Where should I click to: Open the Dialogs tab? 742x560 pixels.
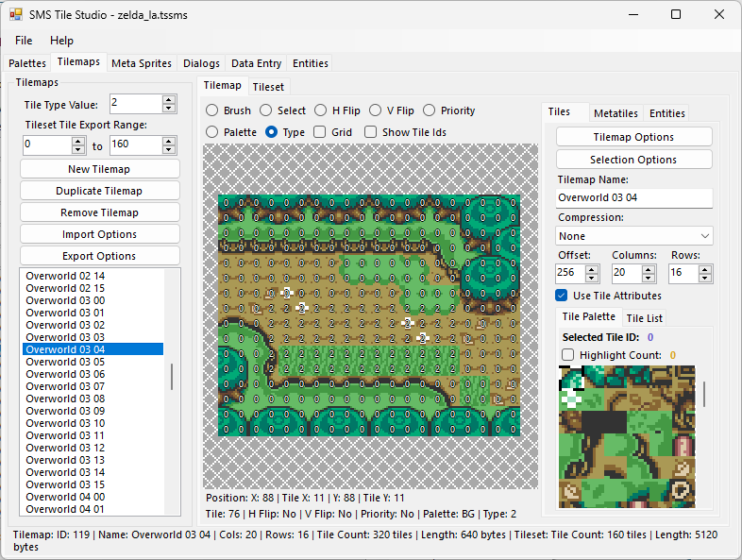pos(202,63)
